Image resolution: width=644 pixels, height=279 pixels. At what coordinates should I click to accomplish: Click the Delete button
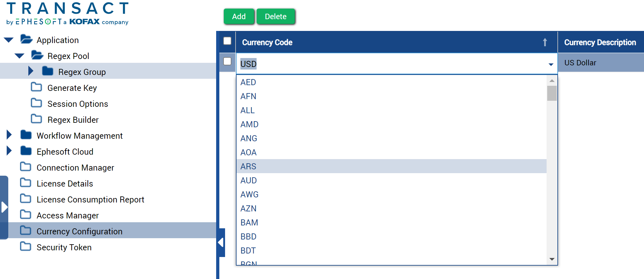point(276,16)
